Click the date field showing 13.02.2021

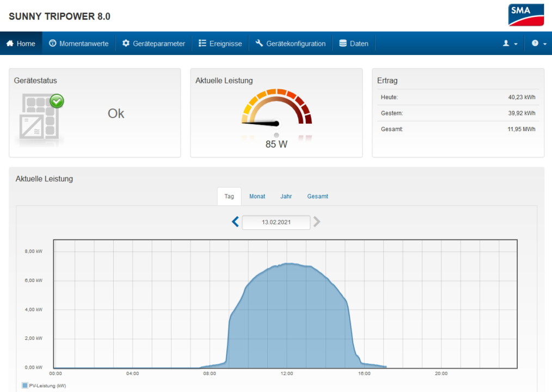click(x=276, y=222)
